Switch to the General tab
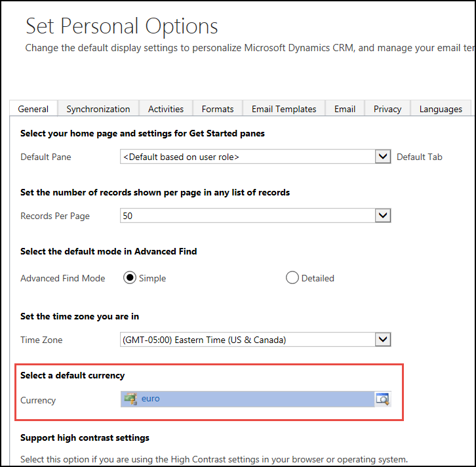Screen dimensions: 476x467 pyautogui.click(x=33, y=109)
